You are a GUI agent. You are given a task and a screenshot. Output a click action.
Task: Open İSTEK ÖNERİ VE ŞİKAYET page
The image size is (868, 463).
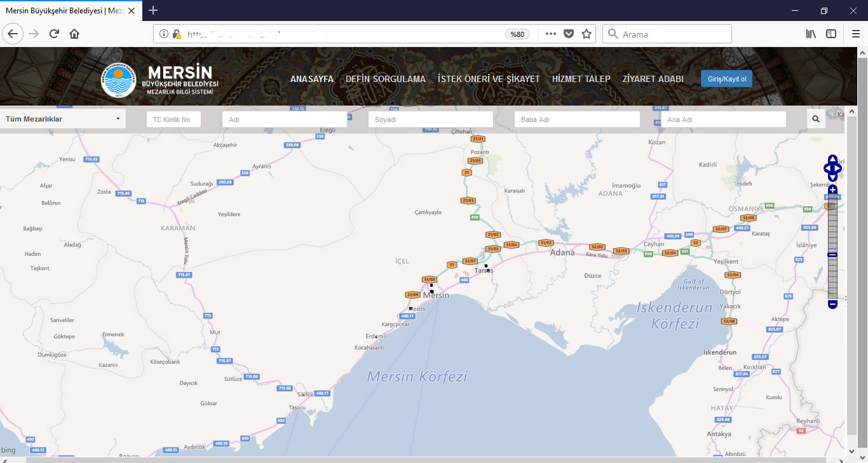click(x=489, y=79)
